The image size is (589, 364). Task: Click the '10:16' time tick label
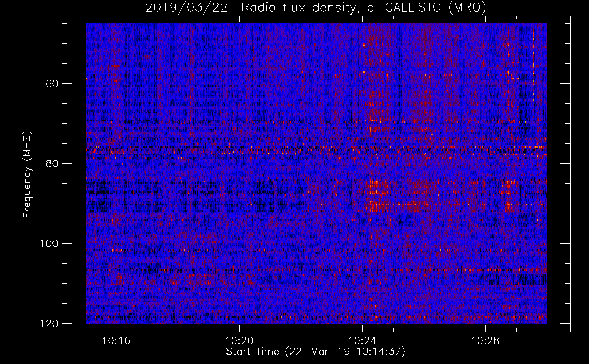coord(116,341)
